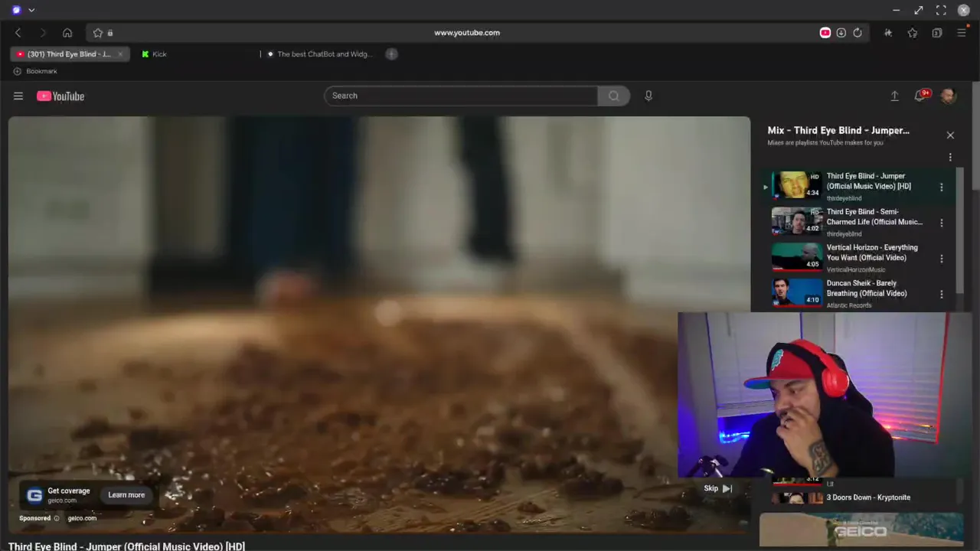
Task: Open the favorites star toolbar icon
Action: pos(913,33)
